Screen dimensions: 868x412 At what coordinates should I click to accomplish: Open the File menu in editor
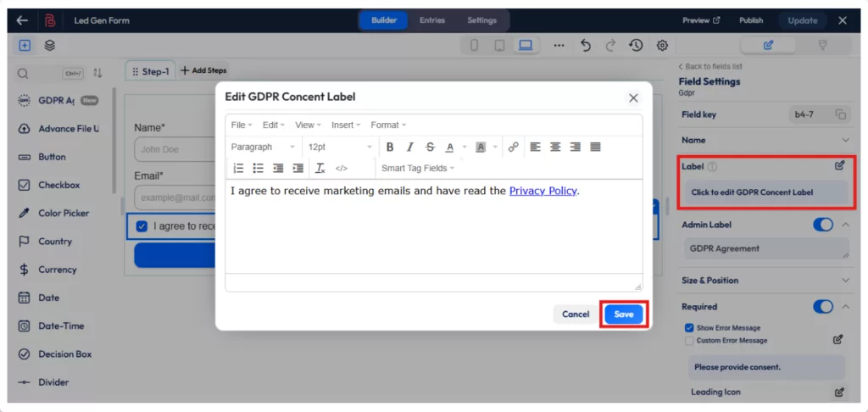click(x=242, y=125)
